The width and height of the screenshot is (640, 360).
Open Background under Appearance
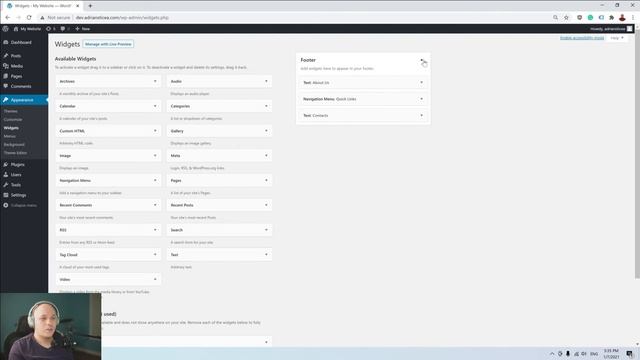[x=14, y=144]
